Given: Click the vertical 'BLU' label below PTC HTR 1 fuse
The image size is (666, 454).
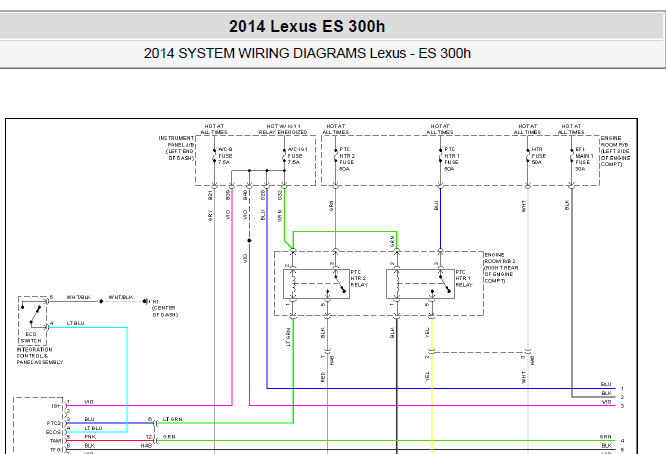Looking at the screenshot, I should [x=436, y=206].
